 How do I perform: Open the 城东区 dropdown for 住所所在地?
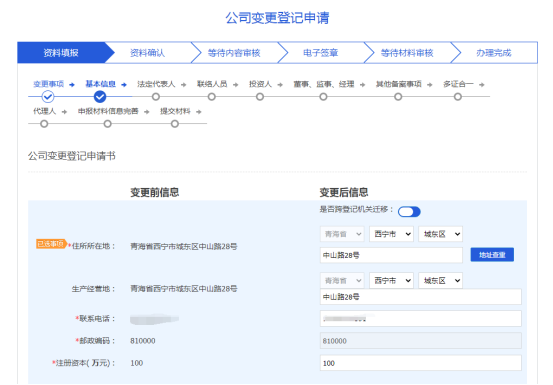(440, 234)
